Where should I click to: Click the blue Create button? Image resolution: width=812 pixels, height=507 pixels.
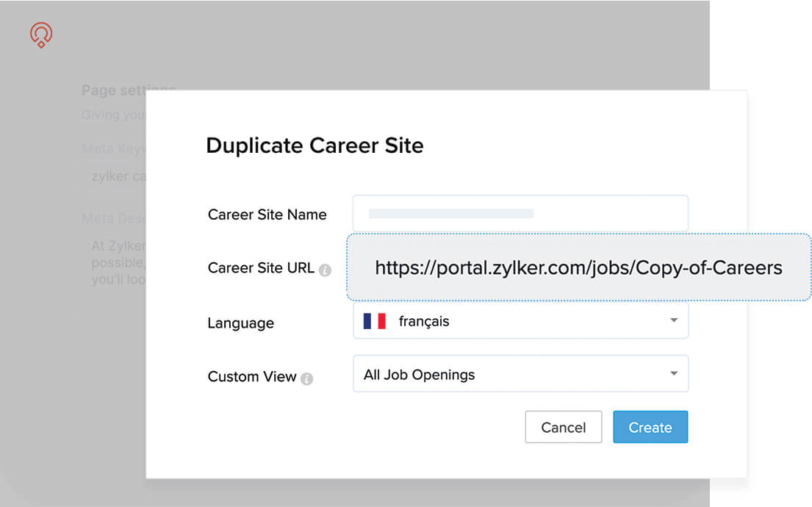[650, 427]
